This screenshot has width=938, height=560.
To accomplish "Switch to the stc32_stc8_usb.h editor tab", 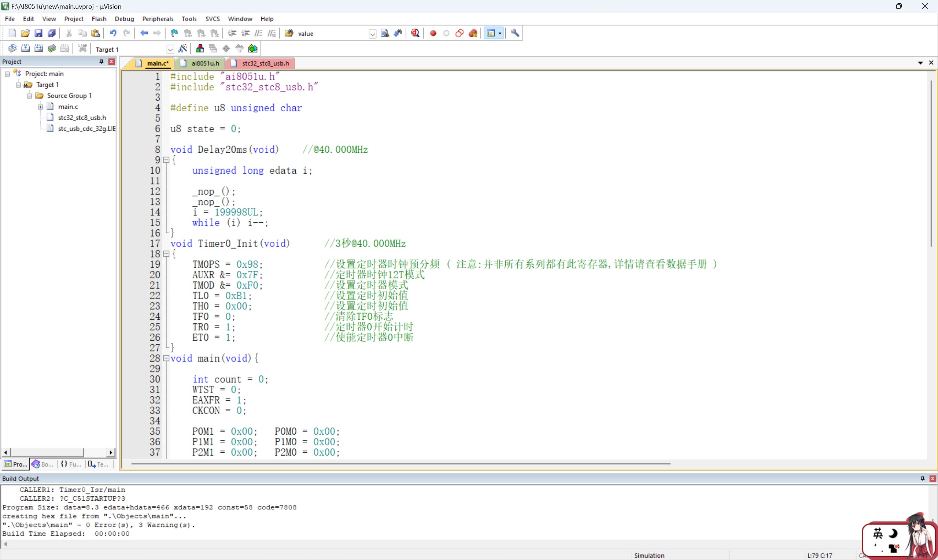I will (261, 63).
